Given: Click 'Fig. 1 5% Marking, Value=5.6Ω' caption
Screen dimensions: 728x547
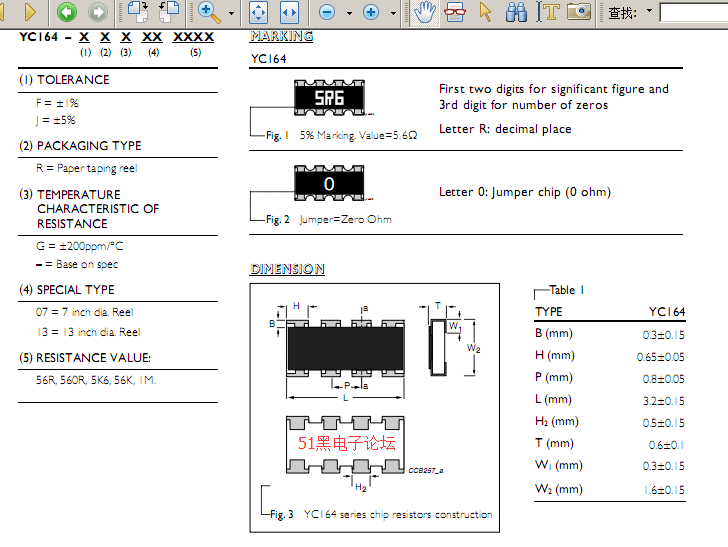Looking at the screenshot, I should [341, 136].
